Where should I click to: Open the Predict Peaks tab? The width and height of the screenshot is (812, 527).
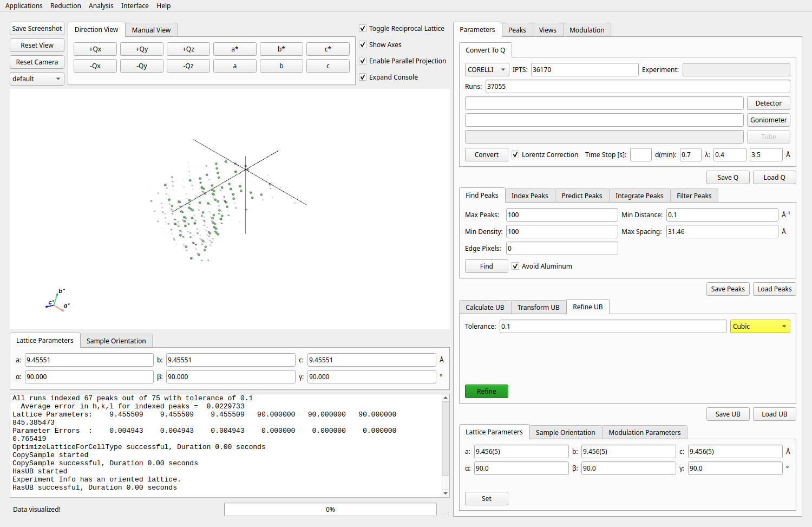582,196
